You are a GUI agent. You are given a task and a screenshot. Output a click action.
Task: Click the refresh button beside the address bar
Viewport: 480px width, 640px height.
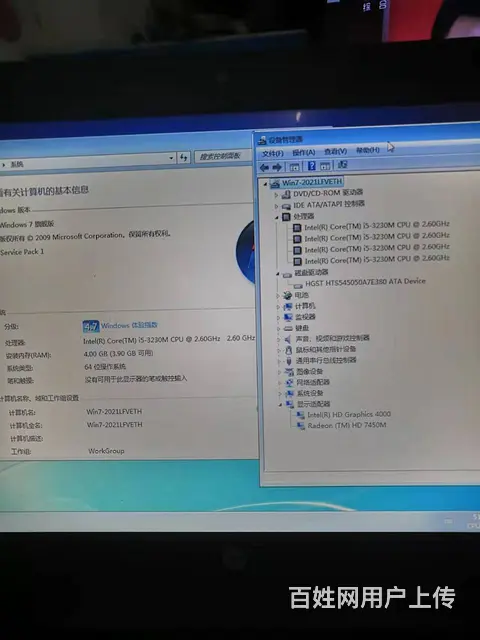(184, 157)
